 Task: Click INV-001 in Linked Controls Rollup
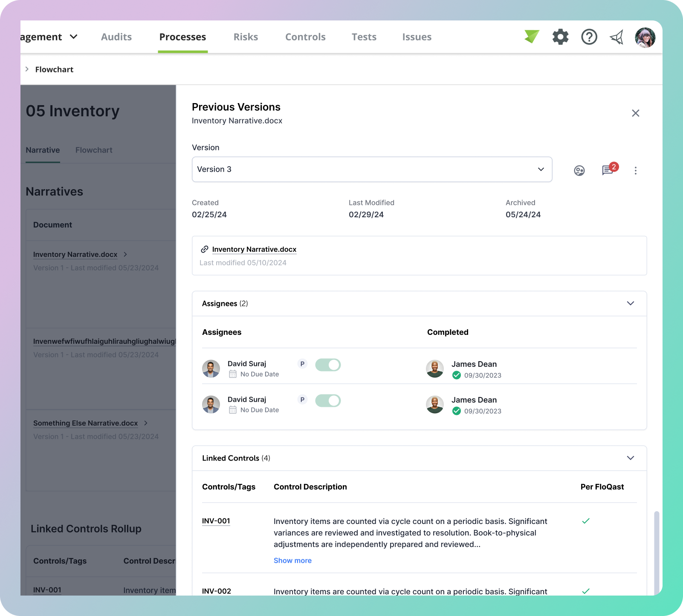pyautogui.click(x=47, y=590)
